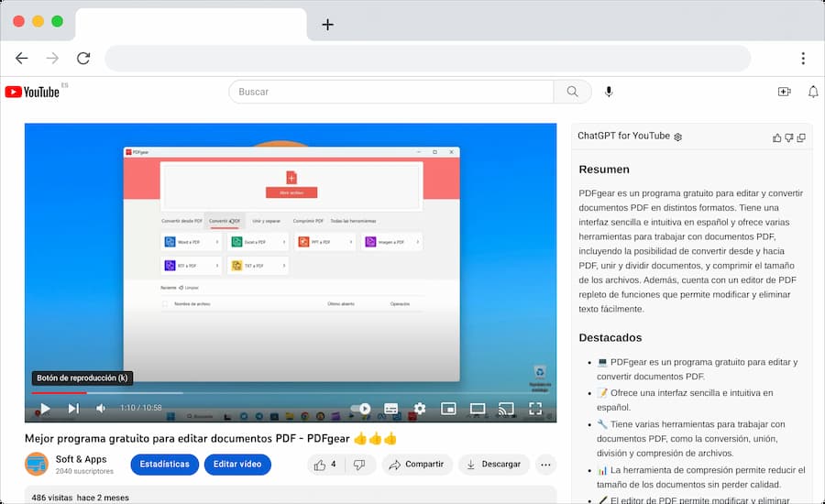Click the 2040 suscriptores text
Image resolution: width=825 pixels, height=504 pixels.
[x=84, y=471]
